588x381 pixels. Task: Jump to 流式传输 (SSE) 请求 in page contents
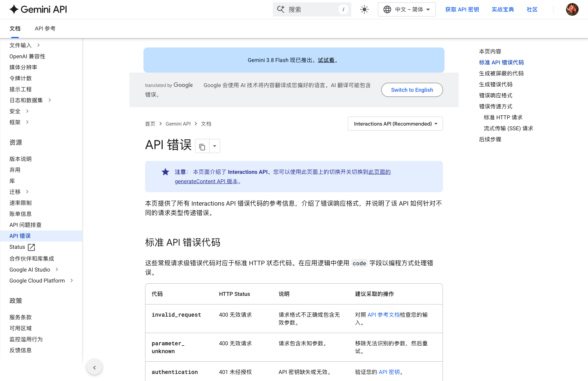508,128
